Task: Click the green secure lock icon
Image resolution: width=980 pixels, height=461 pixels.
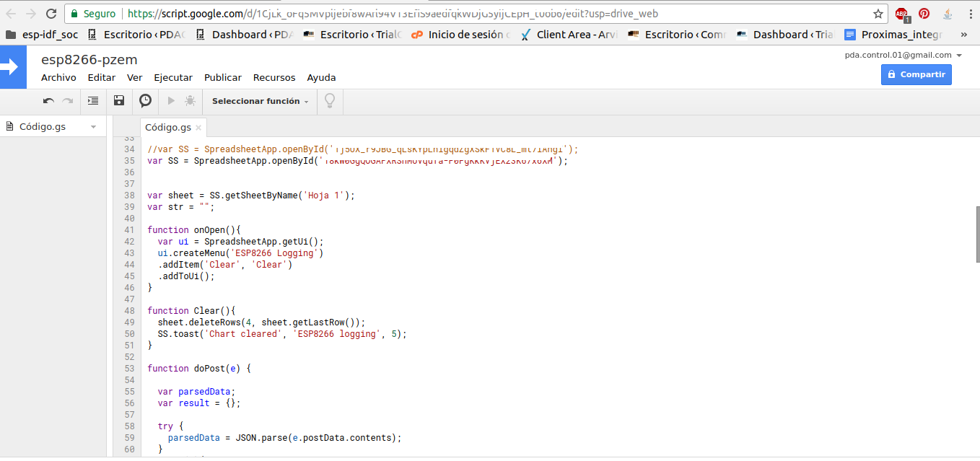Action: coord(74,14)
